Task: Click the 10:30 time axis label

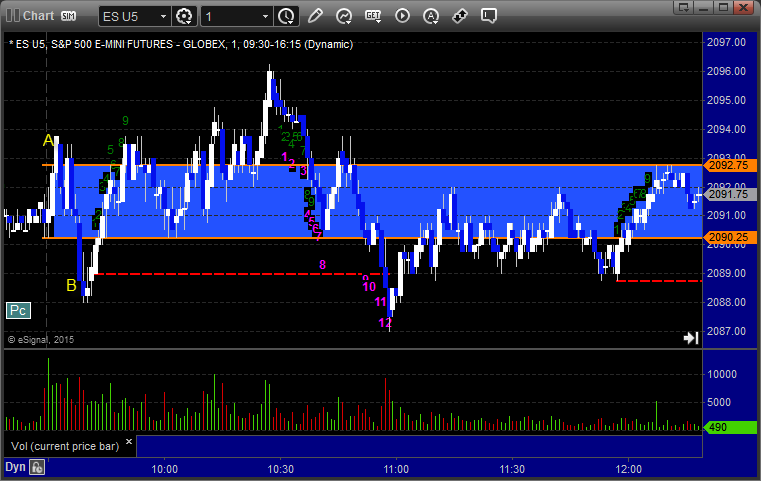Action: pyautogui.click(x=281, y=469)
